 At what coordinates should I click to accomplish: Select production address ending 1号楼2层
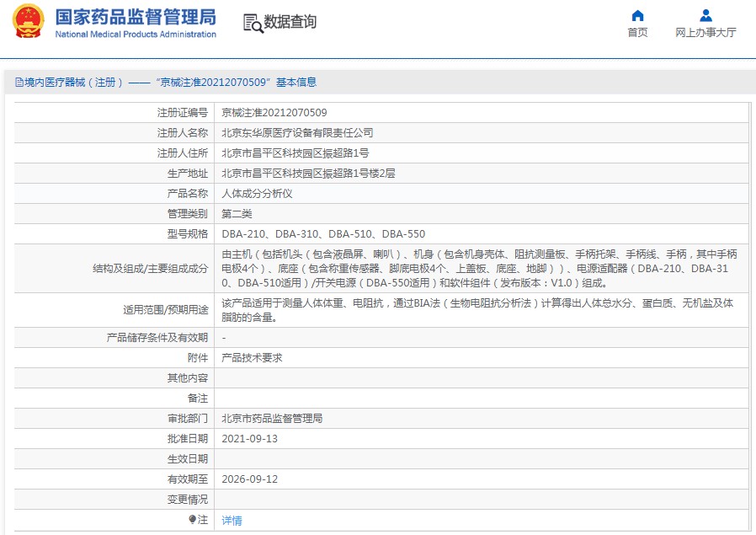click(308, 174)
